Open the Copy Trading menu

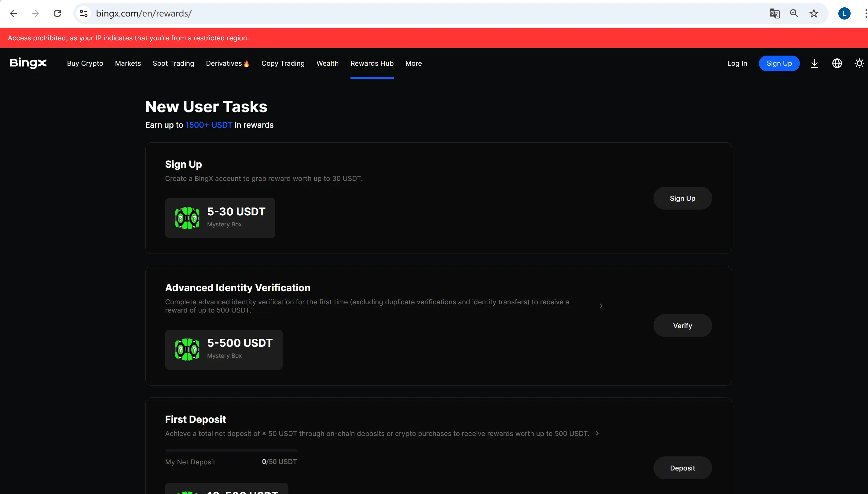click(x=283, y=64)
